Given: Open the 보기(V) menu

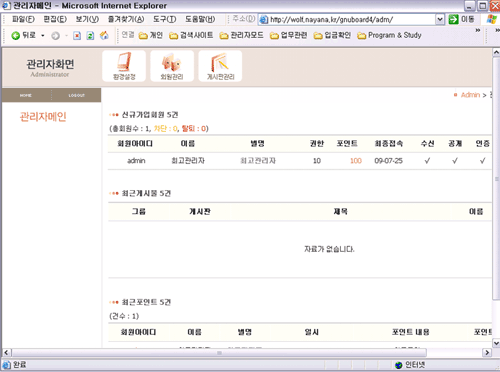Looking at the screenshot, I should coord(87,19).
